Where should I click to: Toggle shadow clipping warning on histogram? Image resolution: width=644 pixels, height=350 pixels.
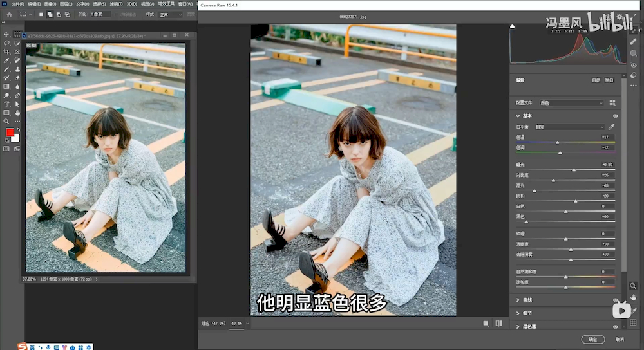512,26
